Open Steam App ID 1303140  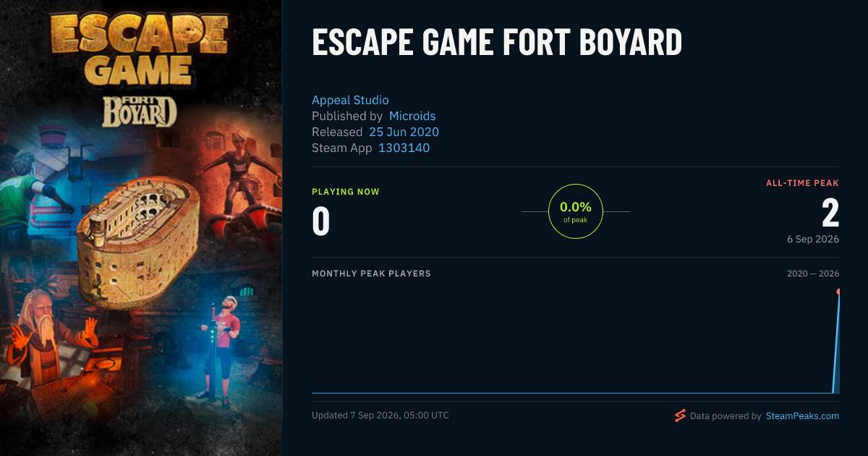pyautogui.click(x=404, y=148)
